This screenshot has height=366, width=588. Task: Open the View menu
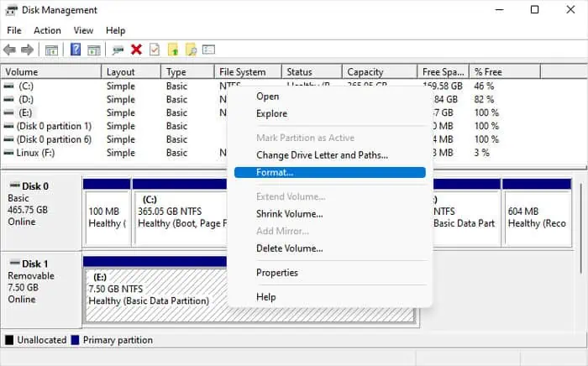(x=83, y=30)
